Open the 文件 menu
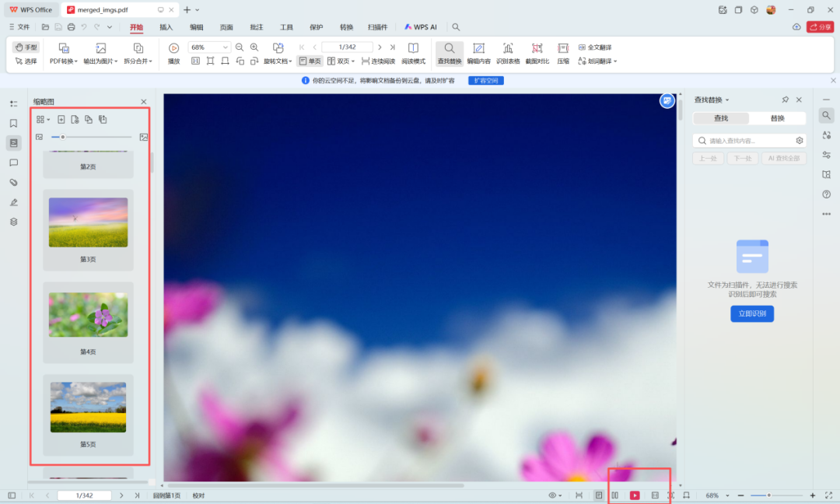 (x=19, y=26)
